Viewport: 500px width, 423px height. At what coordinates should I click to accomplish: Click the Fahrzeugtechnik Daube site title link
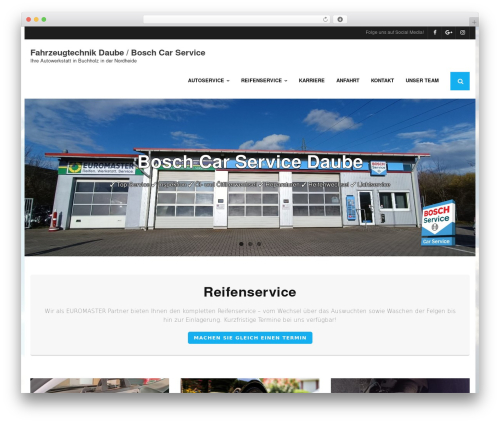[x=118, y=53]
